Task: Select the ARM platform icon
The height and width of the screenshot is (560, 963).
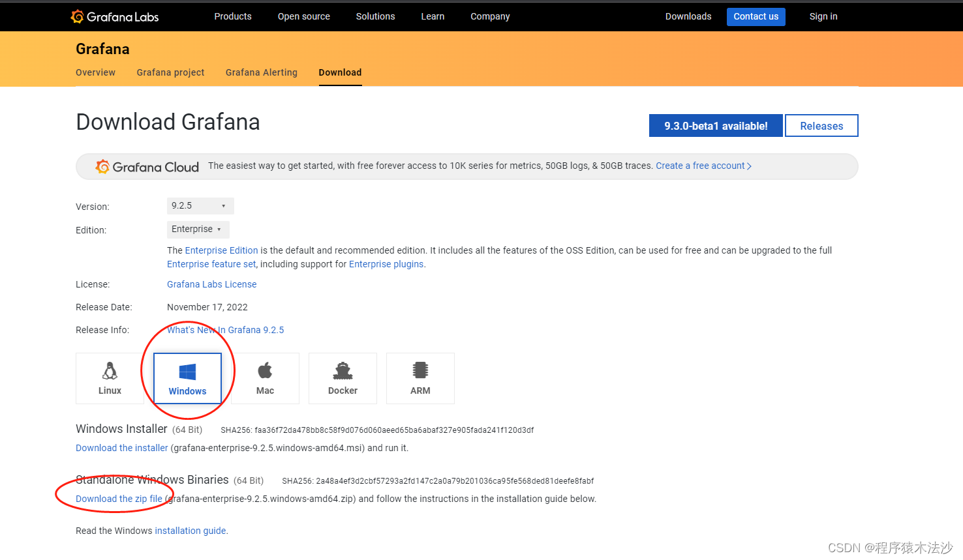Action: [x=420, y=378]
